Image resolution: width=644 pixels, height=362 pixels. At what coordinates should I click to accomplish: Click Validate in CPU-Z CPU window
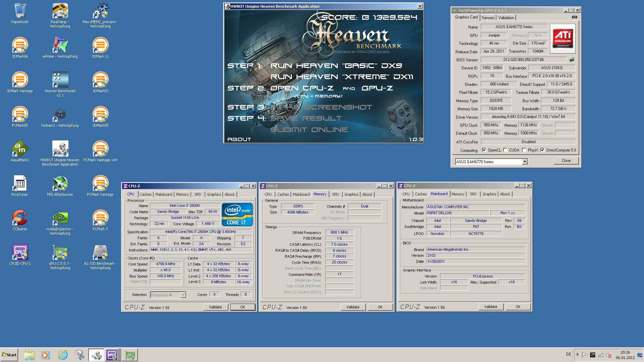[215, 307]
